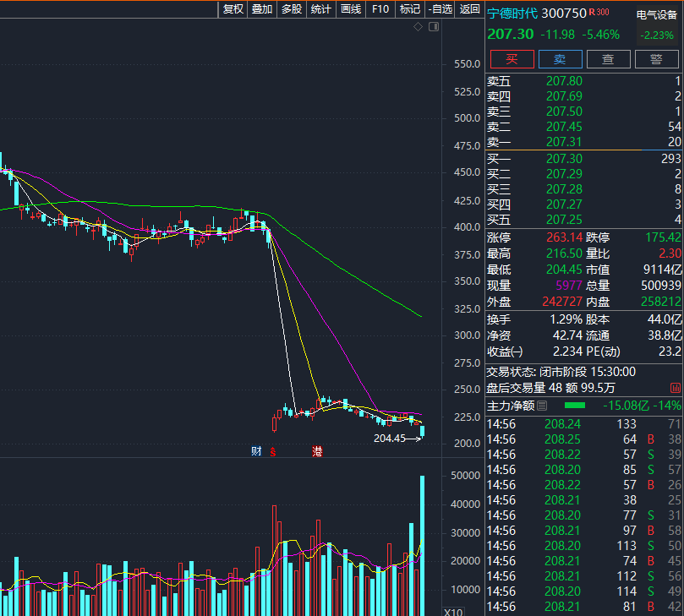The width and height of the screenshot is (684, 616).
Task: Select the 买一 207.30 bid price
Action: click(x=564, y=159)
